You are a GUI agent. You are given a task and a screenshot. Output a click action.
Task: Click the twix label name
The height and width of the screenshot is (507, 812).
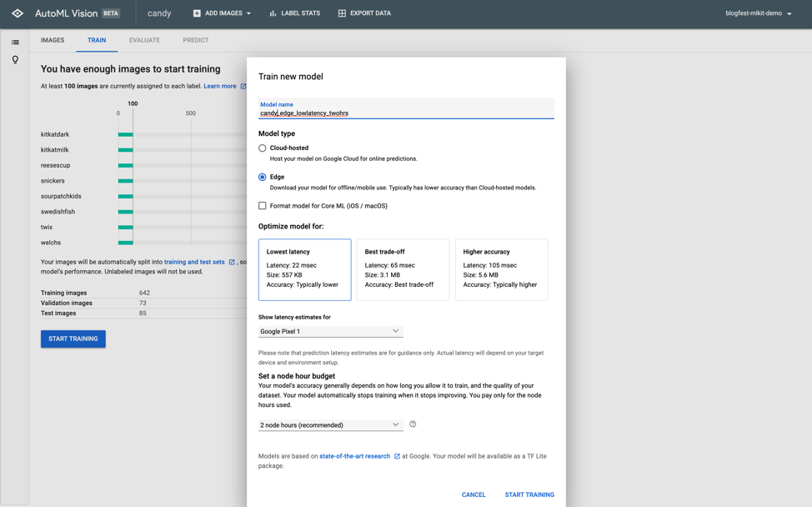point(47,228)
